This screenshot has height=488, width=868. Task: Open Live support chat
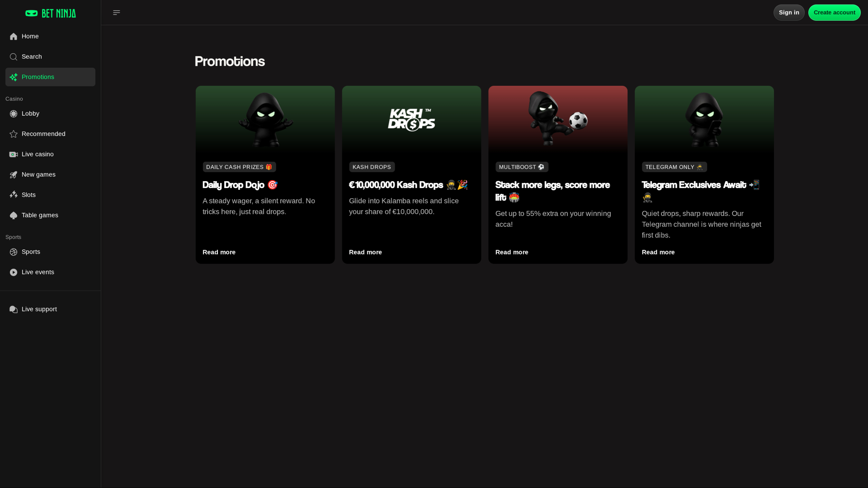pos(39,309)
